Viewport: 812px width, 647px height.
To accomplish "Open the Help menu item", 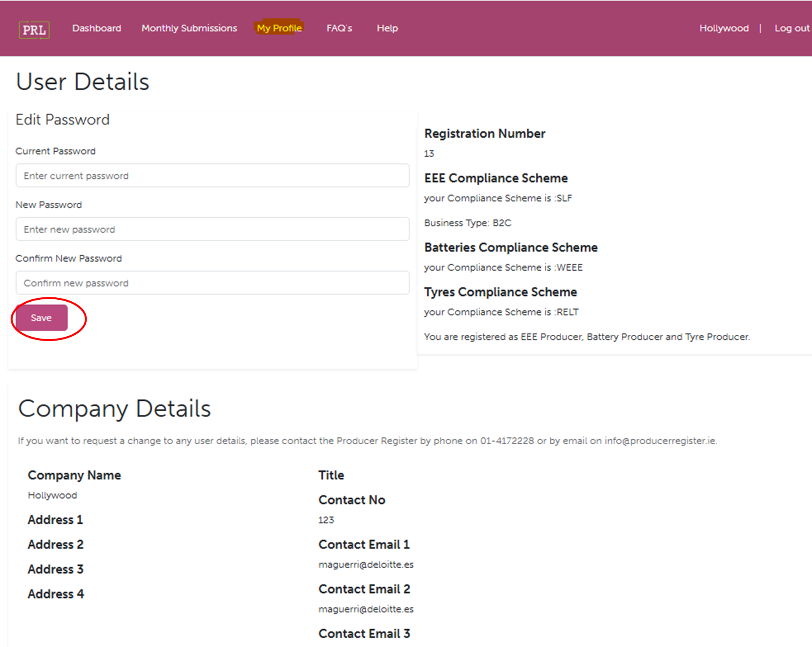I will pos(387,28).
